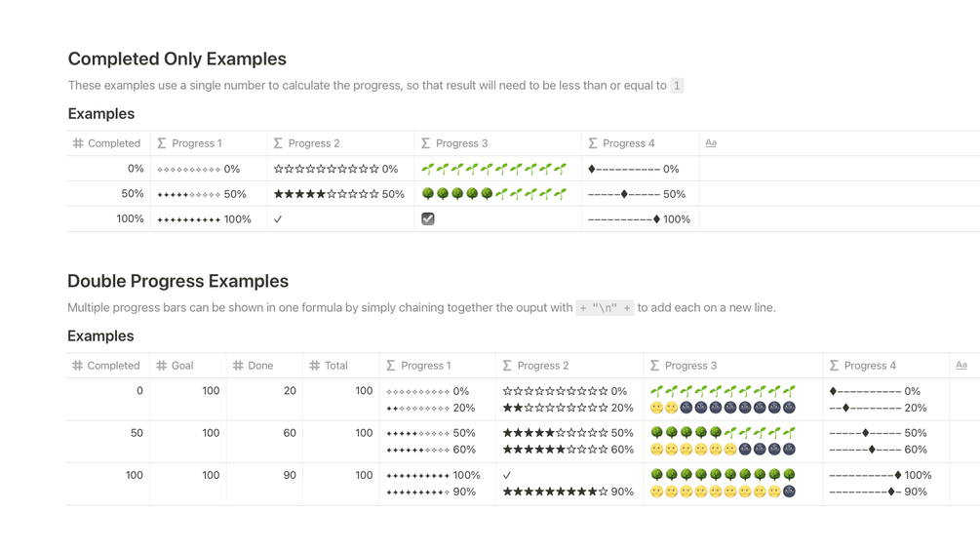Open Completed column header menu in first table
980x551 pixels.
pyautogui.click(x=113, y=143)
